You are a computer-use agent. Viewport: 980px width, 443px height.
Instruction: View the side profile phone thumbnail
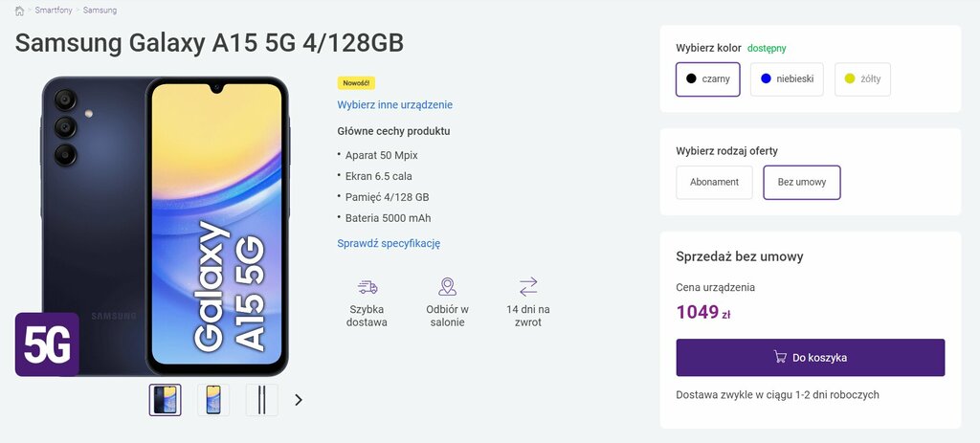[x=262, y=400]
